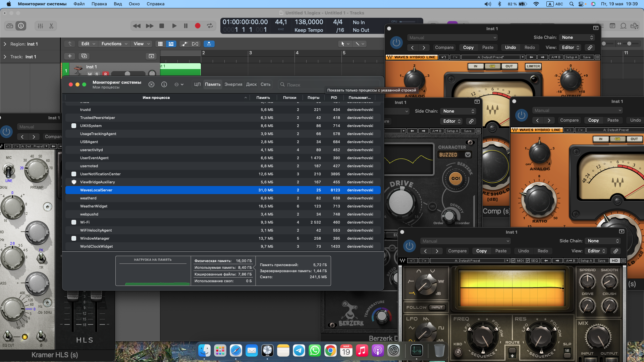Switch to the Диск tab
The image size is (644, 362).
(x=251, y=84)
